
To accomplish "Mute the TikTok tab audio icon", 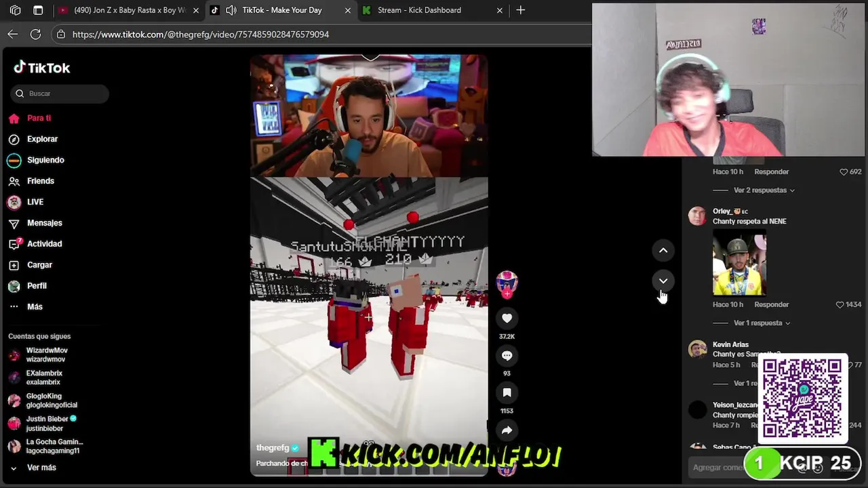I will click(x=231, y=10).
